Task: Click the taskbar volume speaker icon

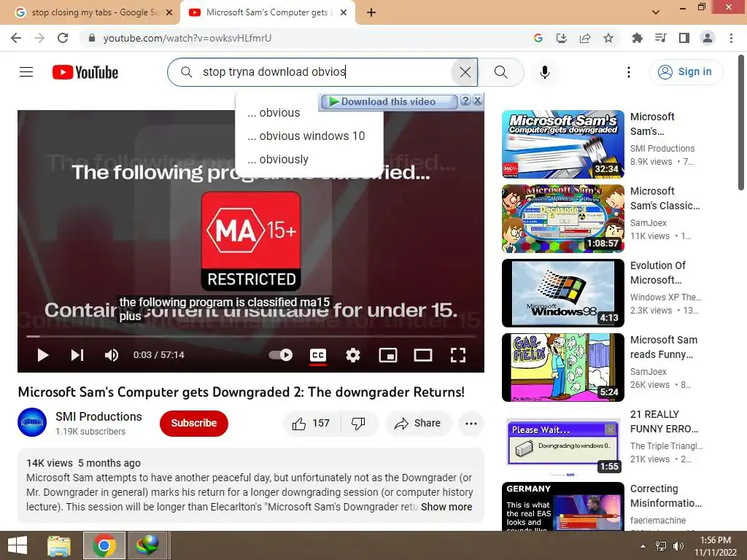Action: (678, 546)
